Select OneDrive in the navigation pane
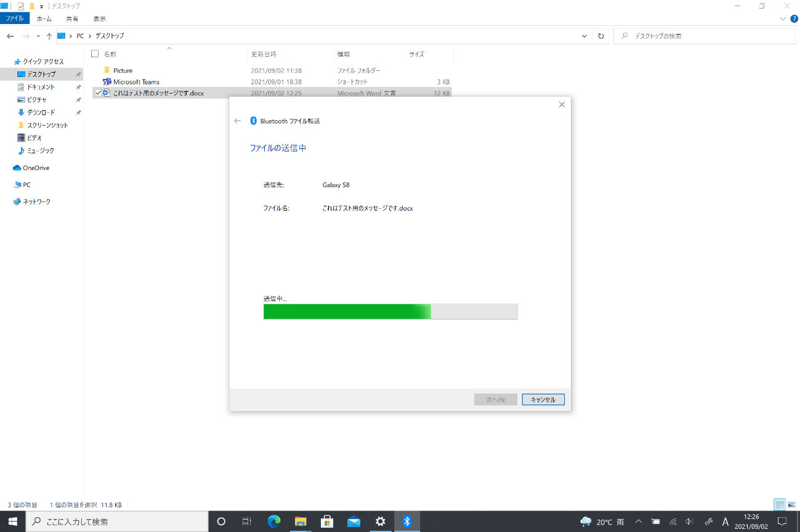 [36, 168]
